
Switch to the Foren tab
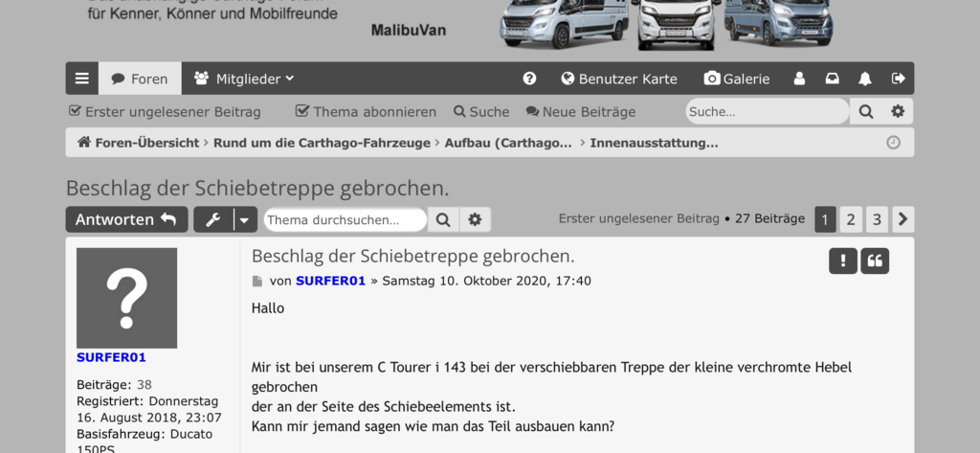click(140, 79)
